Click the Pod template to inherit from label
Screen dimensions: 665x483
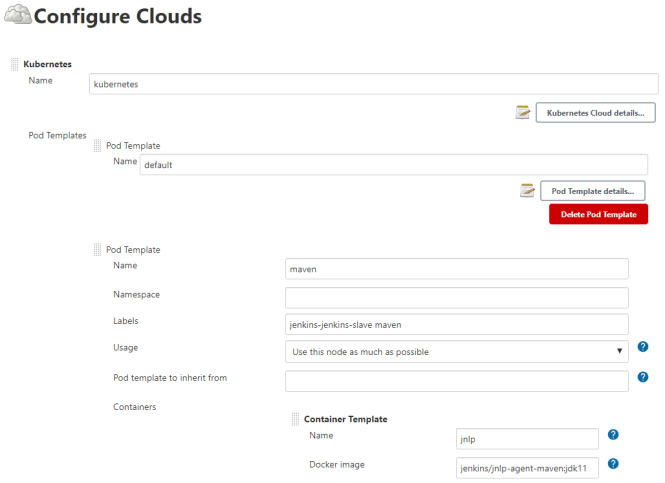point(170,378)
